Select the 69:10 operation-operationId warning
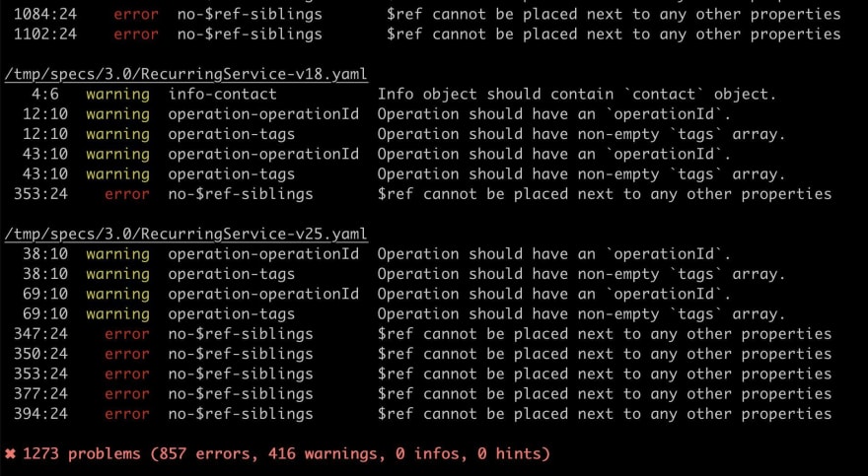The image size is (868, 476). pos(377,294)
